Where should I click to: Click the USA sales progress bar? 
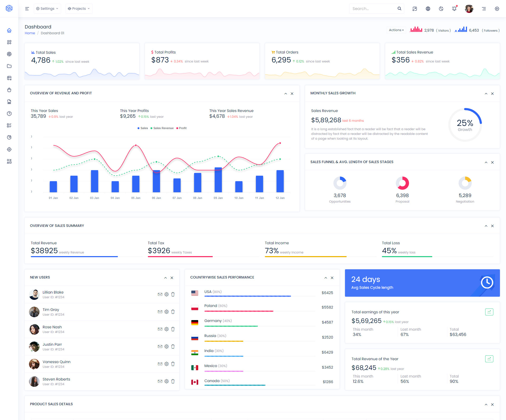tap(247, 296)
